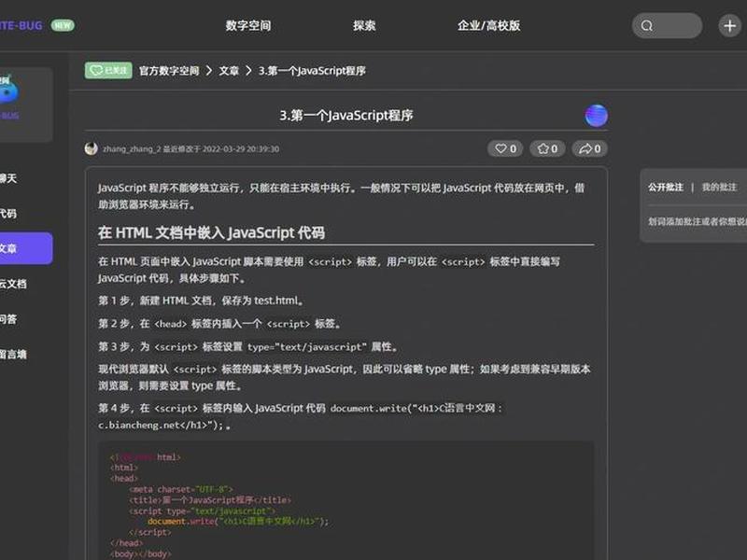
Task: Go to 文章 breadcrumb link
Action: click(229, 71)
